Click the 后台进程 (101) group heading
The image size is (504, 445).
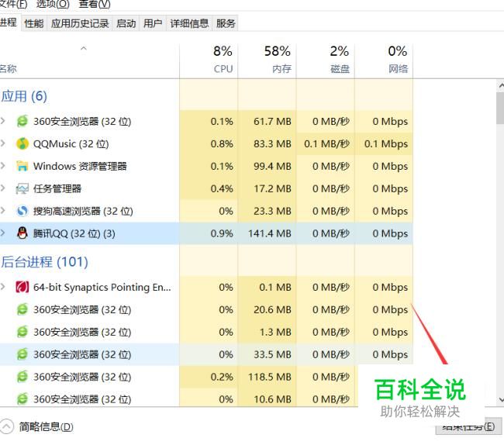pyautogui.click(x=44, y=262)
